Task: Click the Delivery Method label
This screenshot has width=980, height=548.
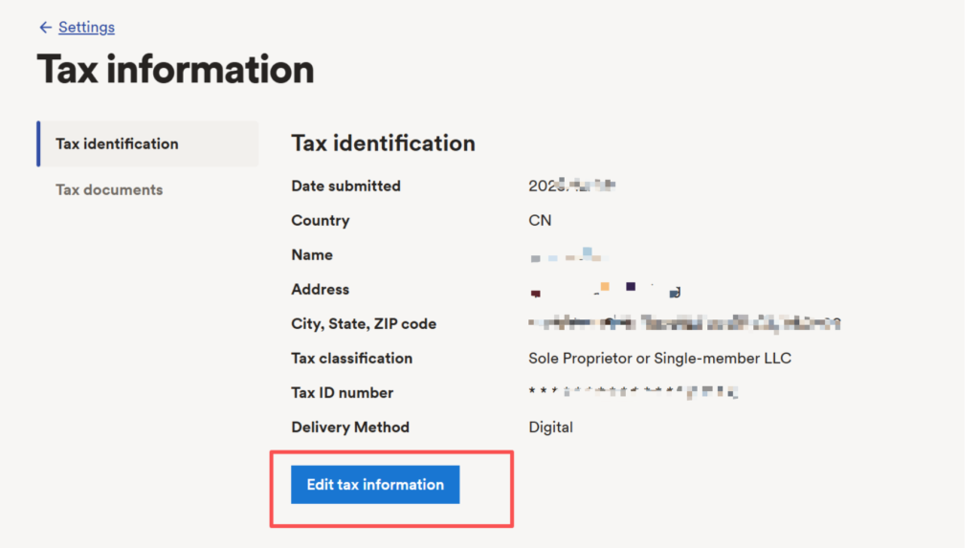Action: click(349, 427)
